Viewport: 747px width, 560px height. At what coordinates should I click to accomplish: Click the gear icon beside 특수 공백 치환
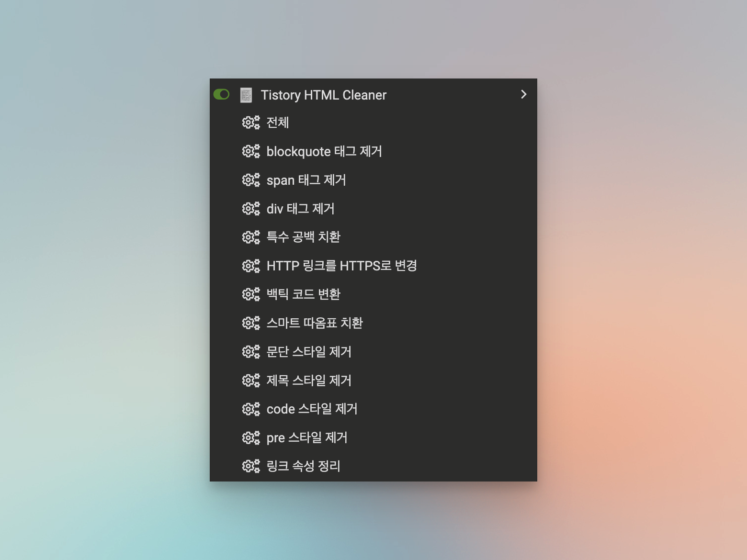click(251, 237)
